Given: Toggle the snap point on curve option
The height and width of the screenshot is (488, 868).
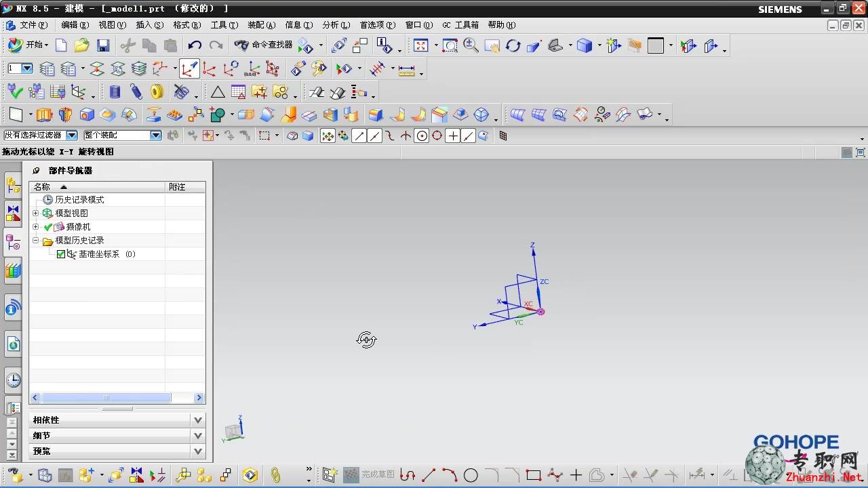Looking at the screenshot, I should tap(468, 136).
